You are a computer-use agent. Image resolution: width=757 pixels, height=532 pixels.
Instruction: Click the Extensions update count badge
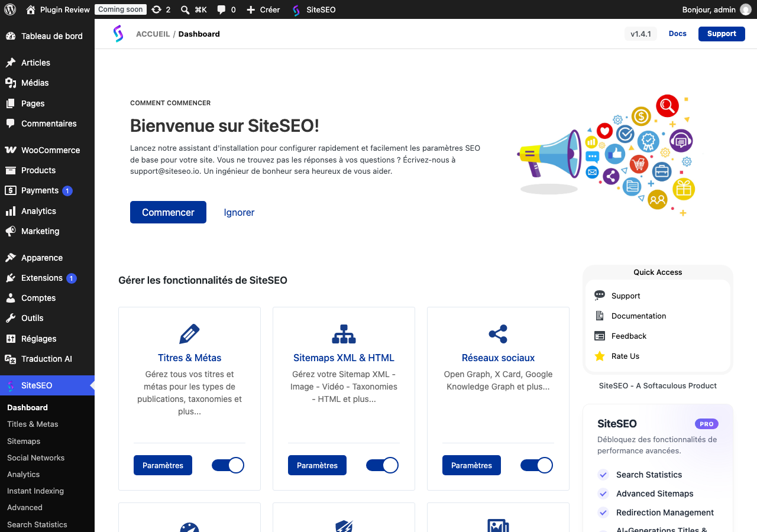(72, 278)
